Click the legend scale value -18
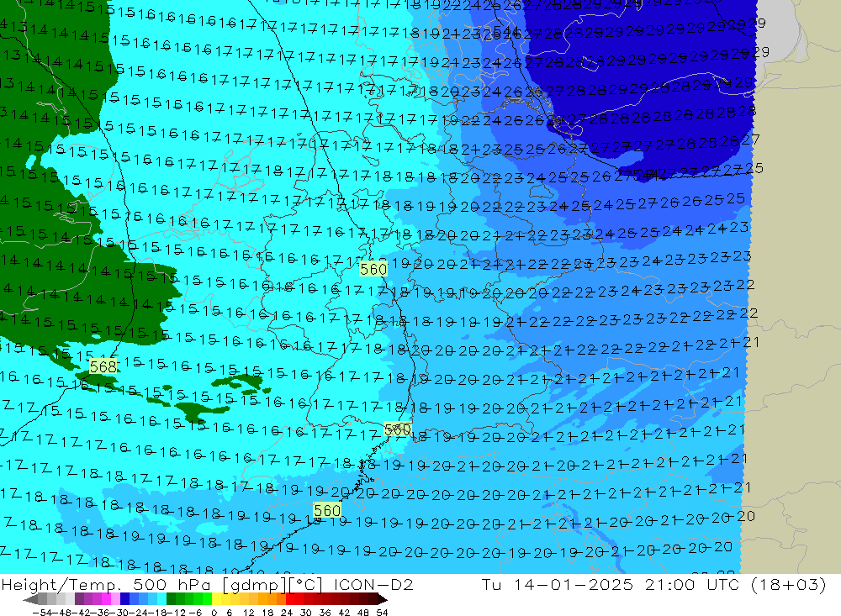The height and width of the screenshot is (616, 841). pos(156,613)
